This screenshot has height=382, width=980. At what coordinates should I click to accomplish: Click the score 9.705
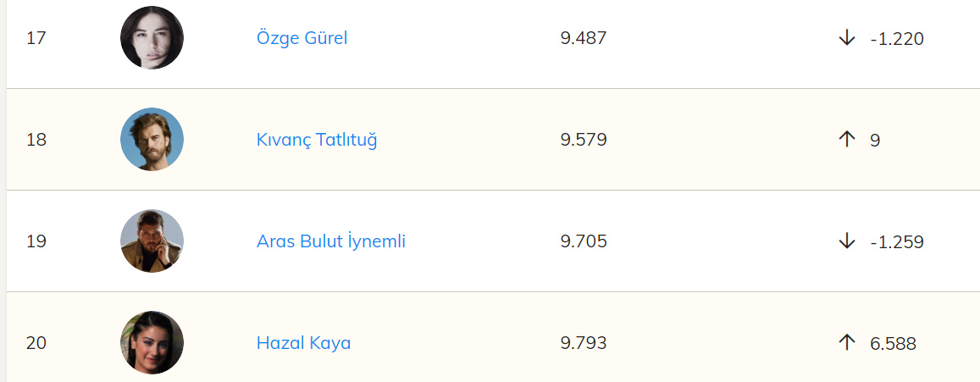[584, 241]
